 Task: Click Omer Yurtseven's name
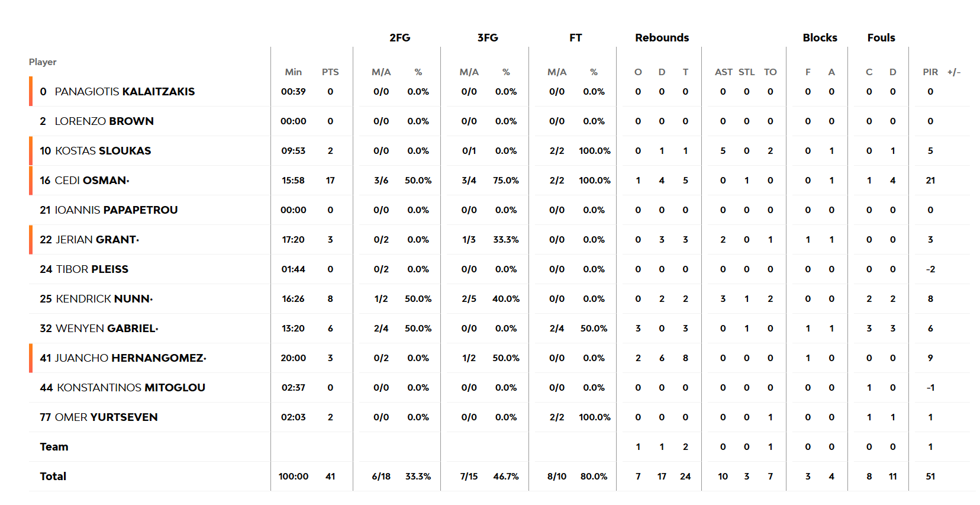[106, 417]
